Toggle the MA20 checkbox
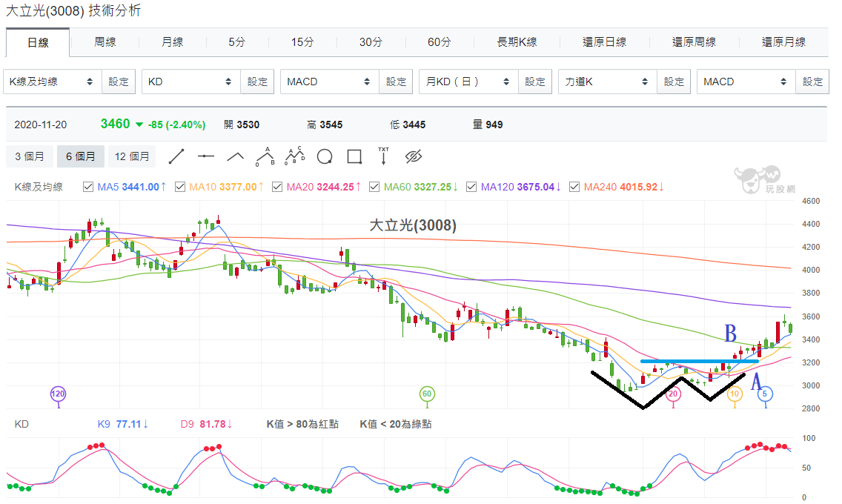 point(277,187)
